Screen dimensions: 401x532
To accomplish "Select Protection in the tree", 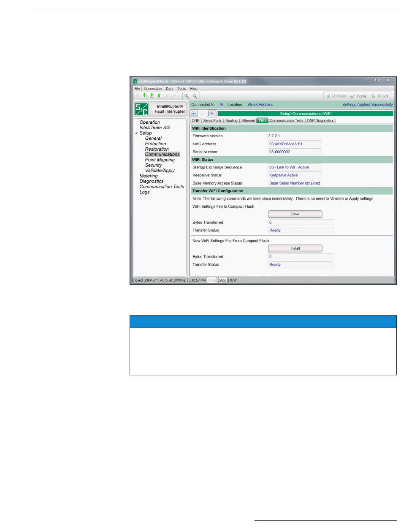I will tap(155, 144).
